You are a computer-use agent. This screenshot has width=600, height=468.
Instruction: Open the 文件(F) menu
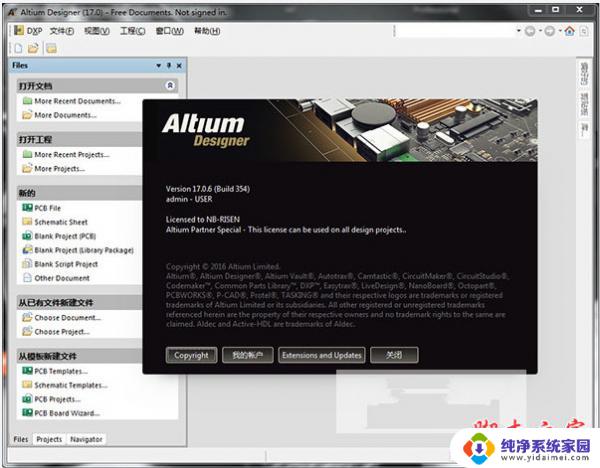[62, 31]
